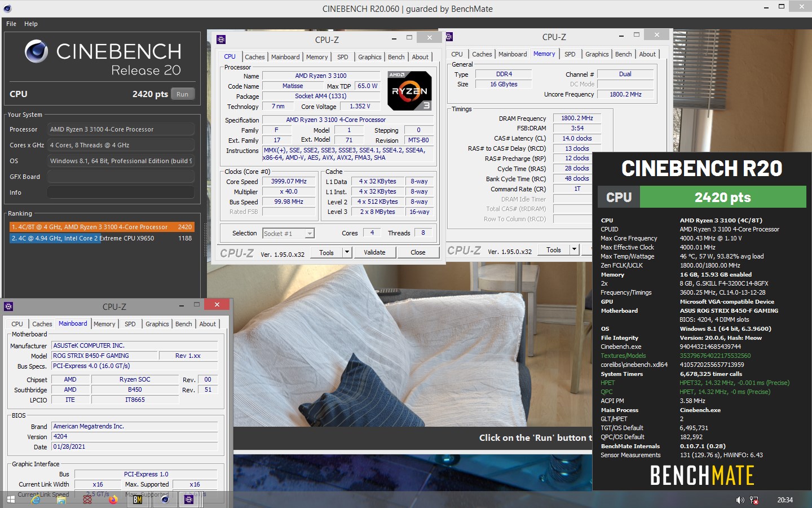Click Threads count field showing 8
Viewport: 812px width, 508px height.
[x=423, y=233]
